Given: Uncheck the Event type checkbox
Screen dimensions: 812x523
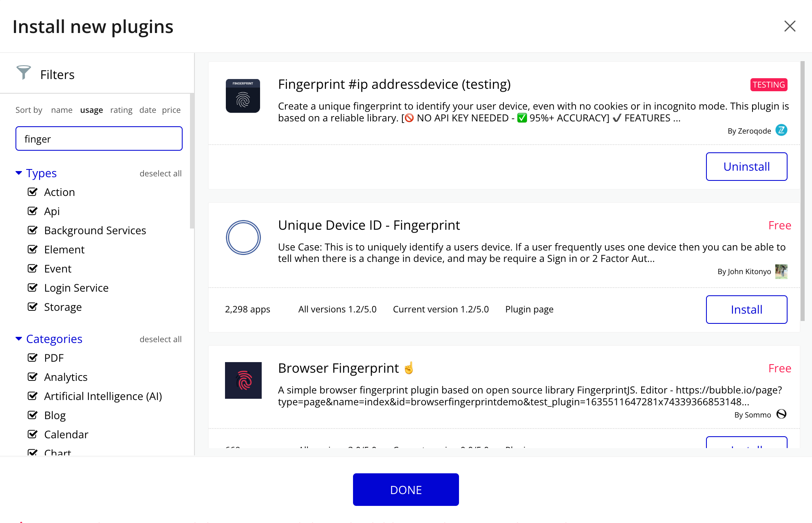Looking at the screenshot, I should click(x=33, y=268).
